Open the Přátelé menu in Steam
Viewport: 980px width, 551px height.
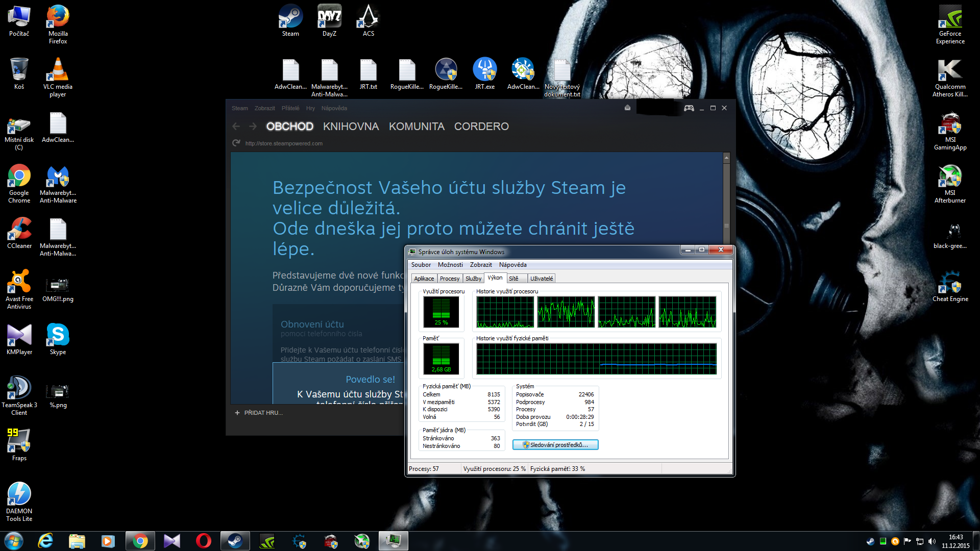click(x=290, y=108)
